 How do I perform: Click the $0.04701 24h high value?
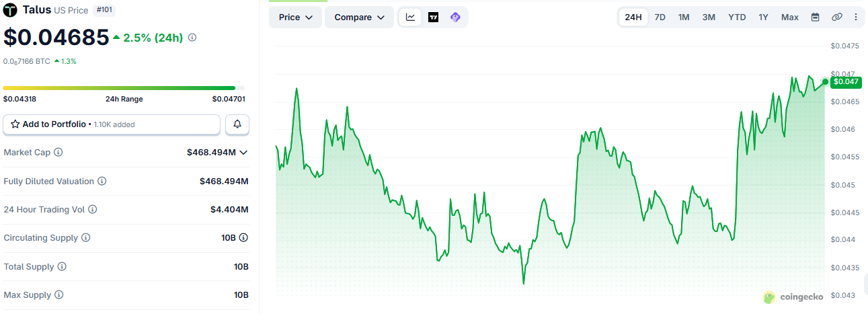point(229,99)
